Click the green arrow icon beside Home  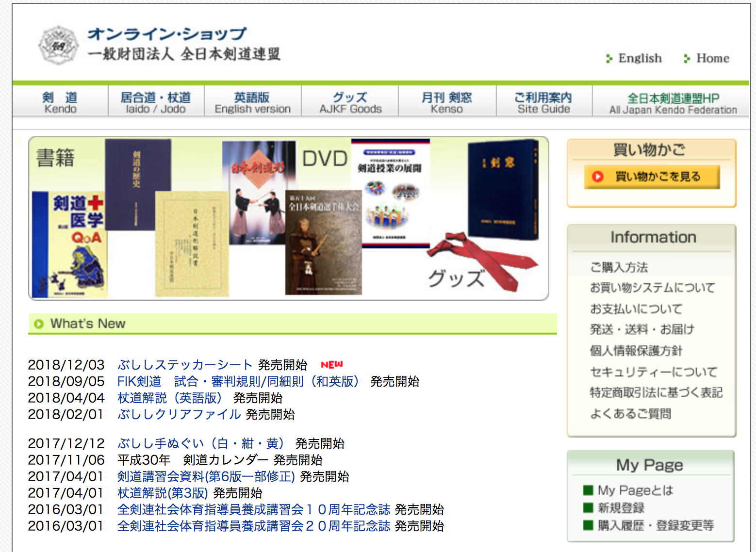point(687,59)
